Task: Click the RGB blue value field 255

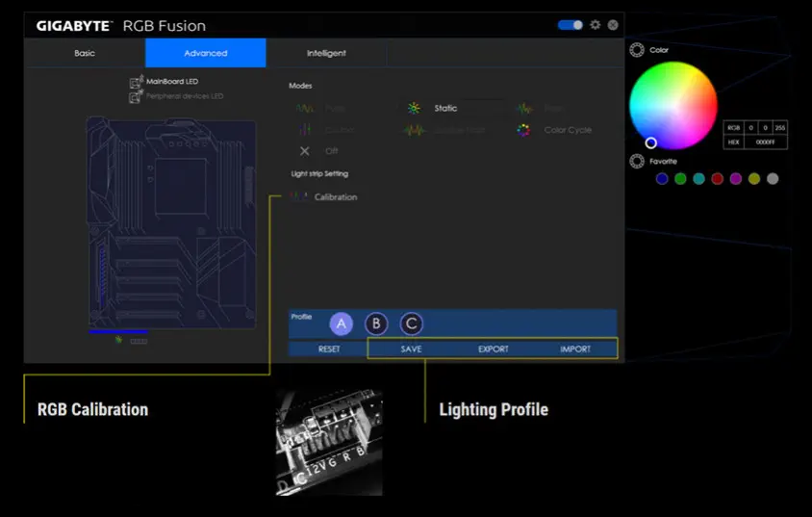Action: point(780,127)
